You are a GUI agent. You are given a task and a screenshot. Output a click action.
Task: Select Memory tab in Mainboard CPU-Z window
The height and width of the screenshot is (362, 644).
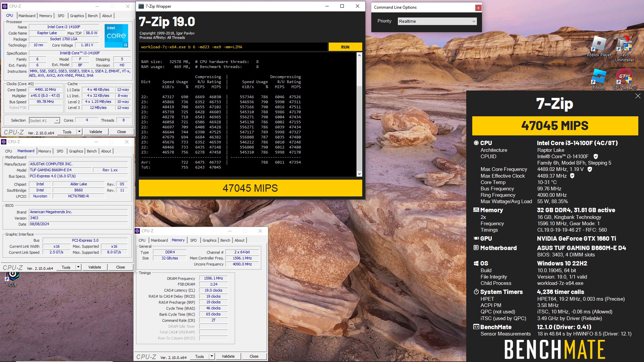[x=45, y=151]
